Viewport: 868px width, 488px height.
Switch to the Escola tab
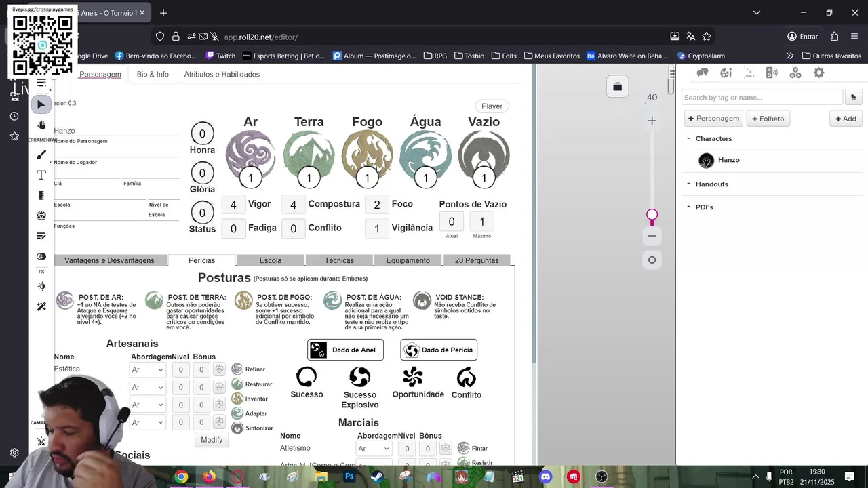[271, 260]
